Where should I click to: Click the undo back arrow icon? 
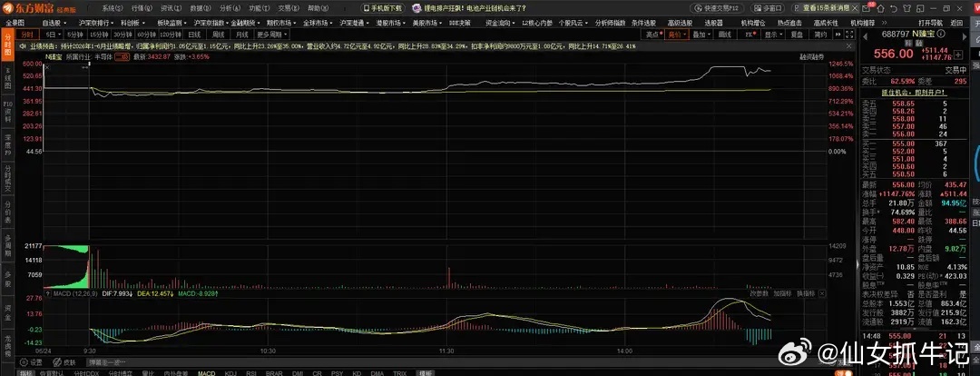pyautogui.click(x=894, y=9)
